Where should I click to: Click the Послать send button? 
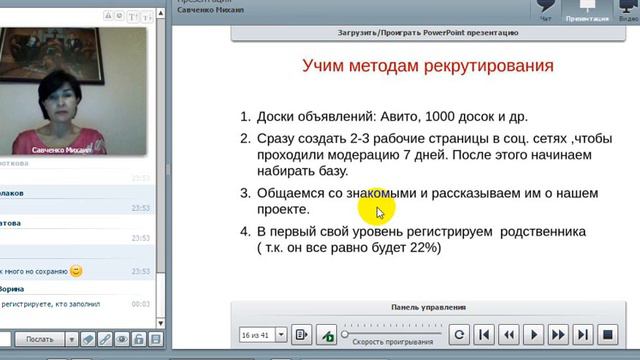40,339
